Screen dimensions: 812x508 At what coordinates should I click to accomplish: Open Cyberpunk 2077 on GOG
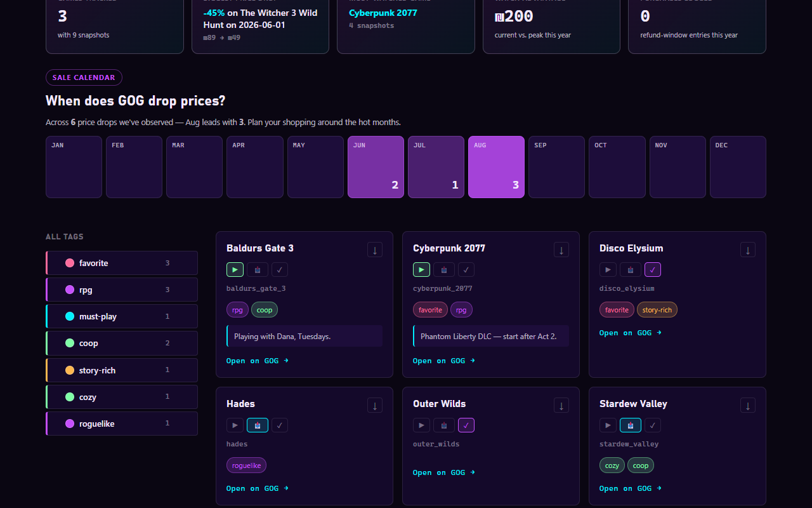tap(444, 361)
